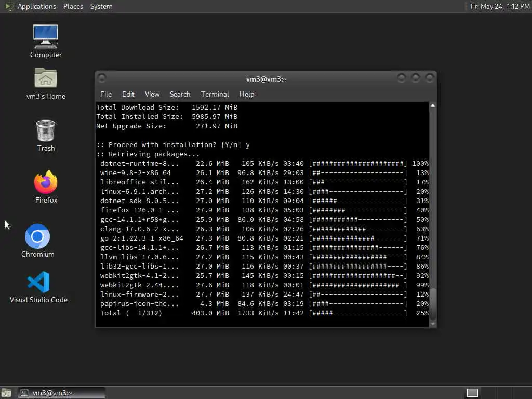Click the firefox-126.0-1 download progress bar

tap(357, 210)
